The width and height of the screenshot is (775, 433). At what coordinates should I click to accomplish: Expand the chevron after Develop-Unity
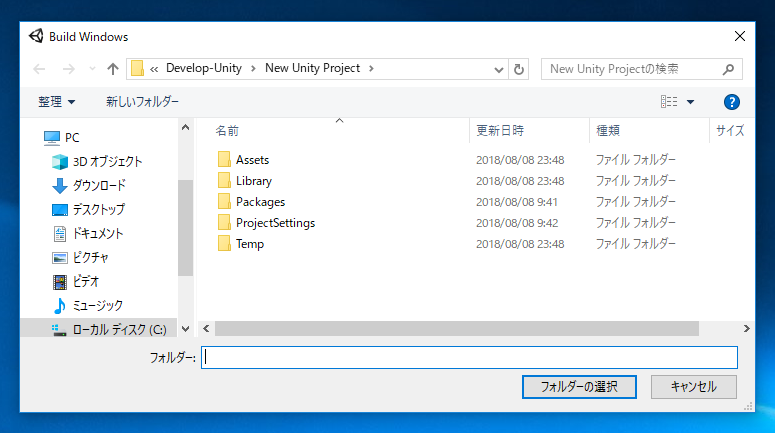(x=253, y=69)
